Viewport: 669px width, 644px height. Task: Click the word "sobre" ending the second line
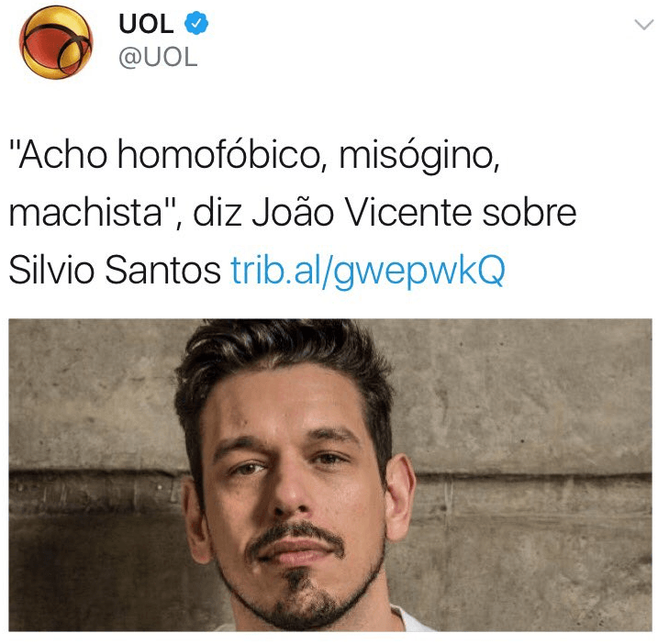(x=530, y=213)
